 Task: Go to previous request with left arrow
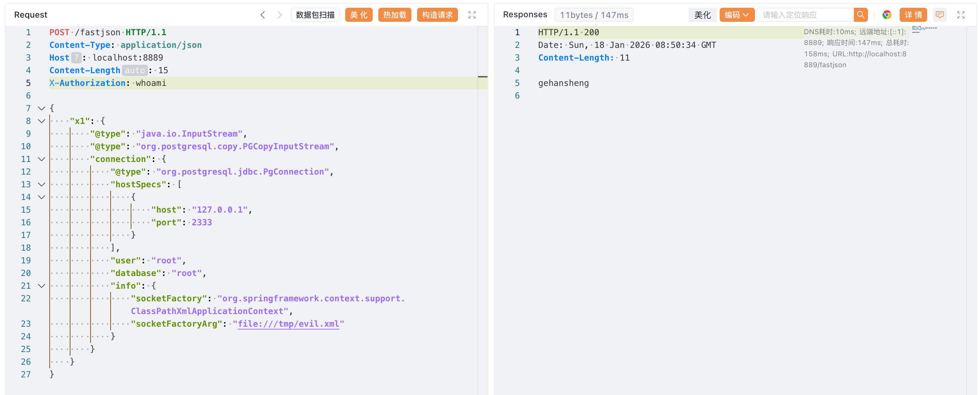click(262, 15)
